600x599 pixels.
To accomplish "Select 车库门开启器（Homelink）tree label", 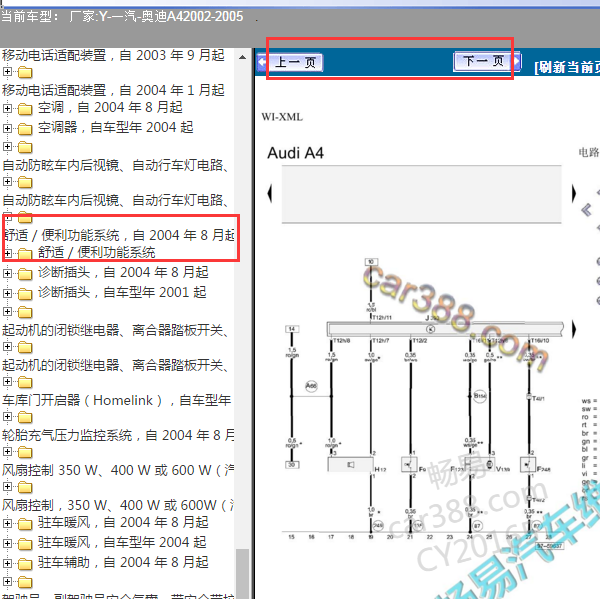I will 116,400.
